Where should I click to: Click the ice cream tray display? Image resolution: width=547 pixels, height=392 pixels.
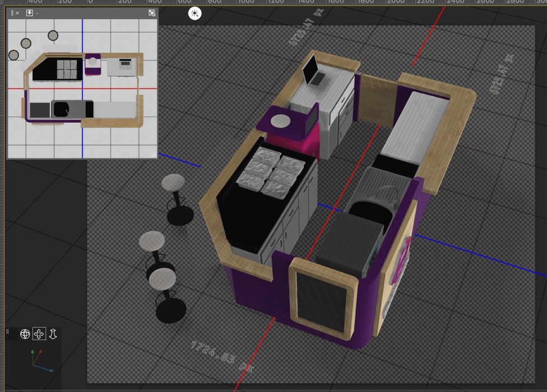click(271, 173)
